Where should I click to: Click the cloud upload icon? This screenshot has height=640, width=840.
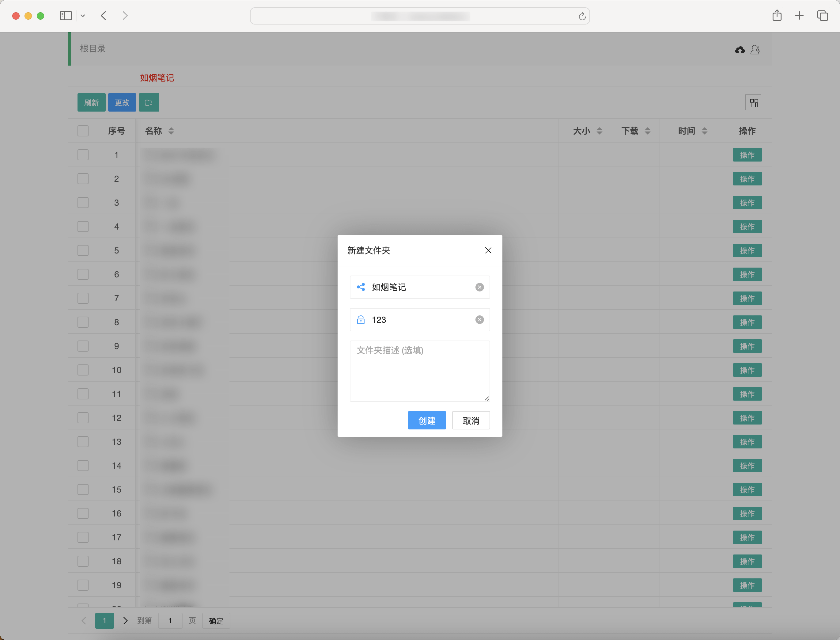(x=740, y=50)
